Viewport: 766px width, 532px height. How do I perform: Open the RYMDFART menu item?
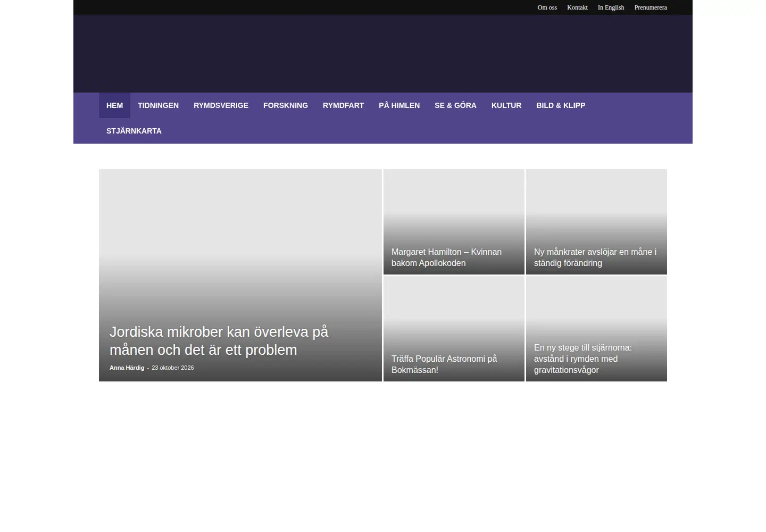coord(343,105)
